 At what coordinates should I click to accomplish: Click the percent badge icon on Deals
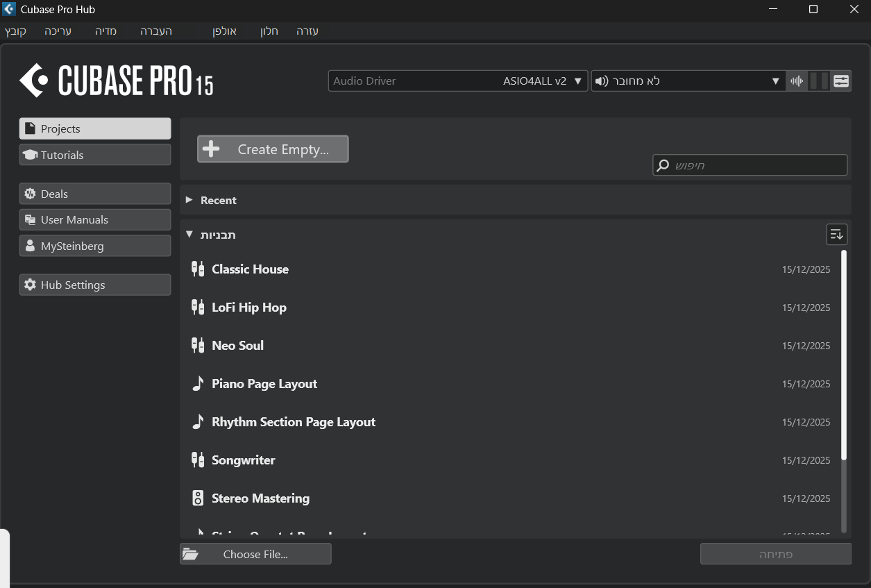click(x=30, y=194)
